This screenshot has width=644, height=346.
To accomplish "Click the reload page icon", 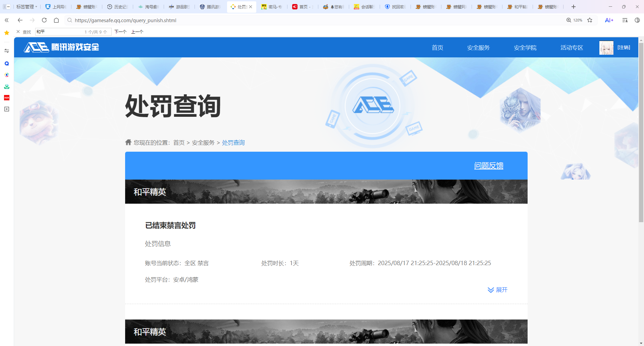I will click(44, 20).
